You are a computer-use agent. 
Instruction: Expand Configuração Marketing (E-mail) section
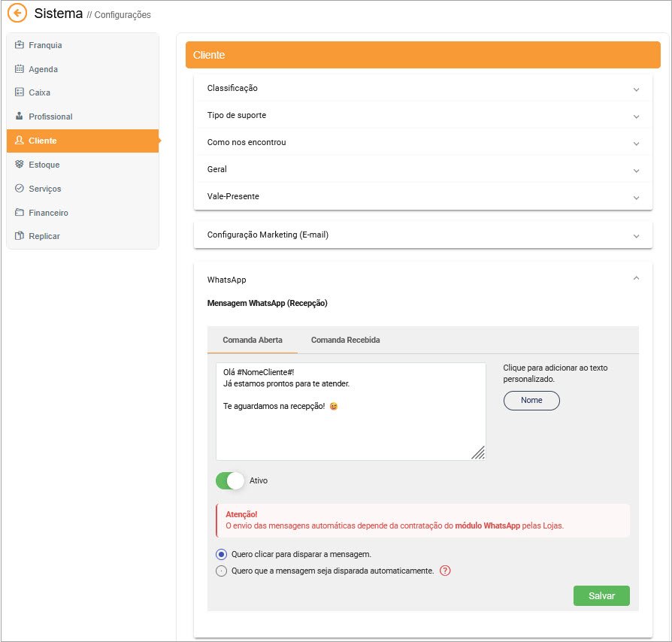(x=423, y=235)
